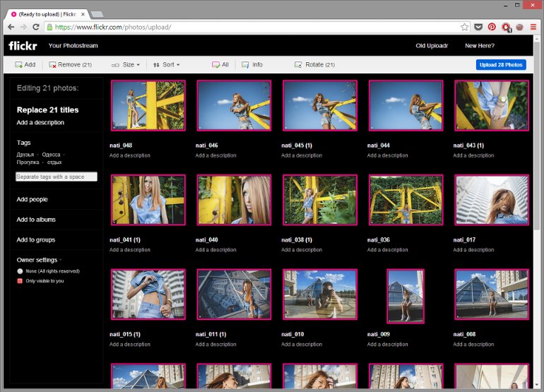This screenshot has height=392, width=544.
Task: Open a new browser tab
Action: [97, 14]
